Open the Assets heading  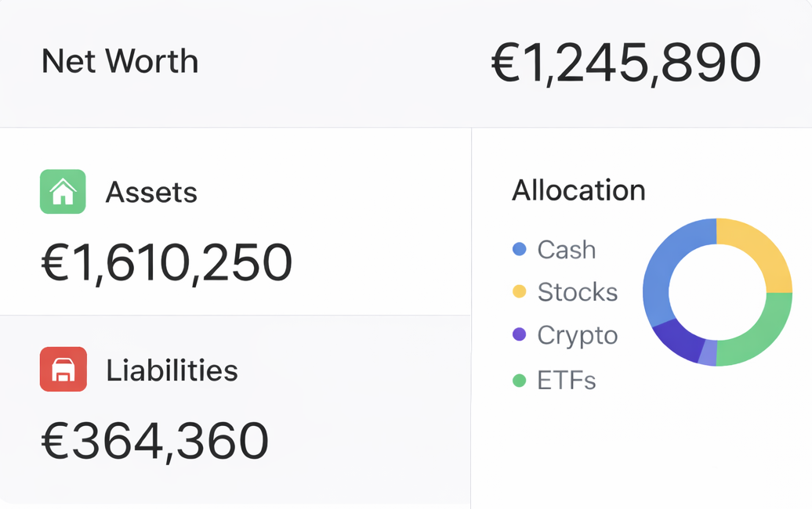(x=151, y=192)
